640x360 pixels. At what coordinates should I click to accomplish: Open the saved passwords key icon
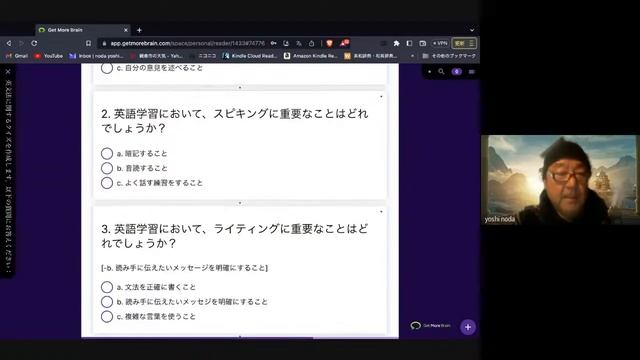click(274, 43)
